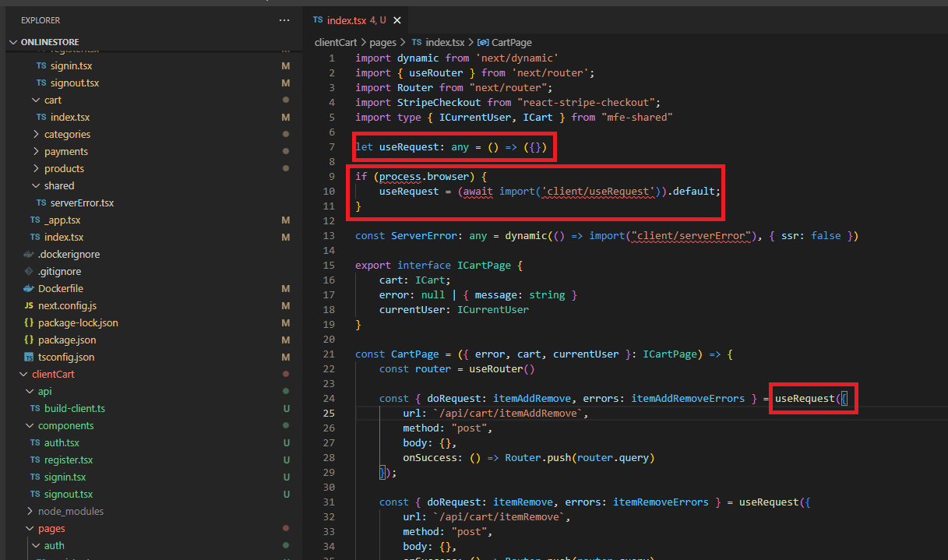The height and width of the screenshot is (560, 948).
Task: Click the TS icon beside serverError.tsx
Action: click(41, 203)
